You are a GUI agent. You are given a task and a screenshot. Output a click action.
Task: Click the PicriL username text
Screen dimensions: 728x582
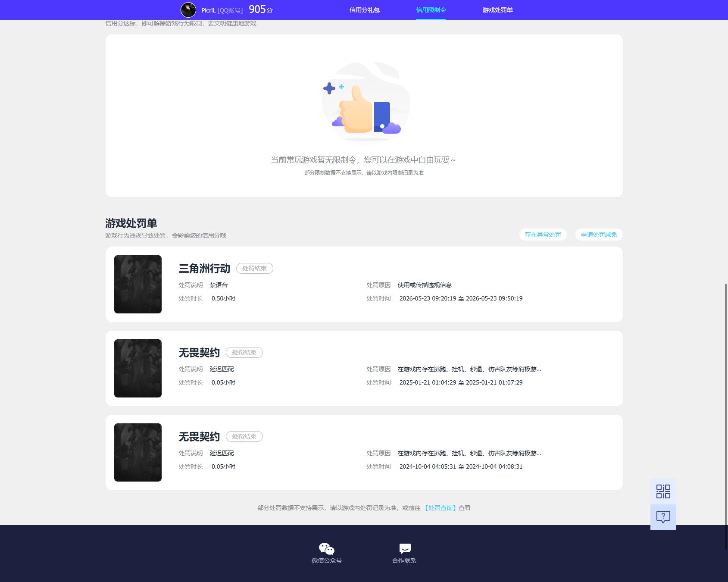click(208, 10)
